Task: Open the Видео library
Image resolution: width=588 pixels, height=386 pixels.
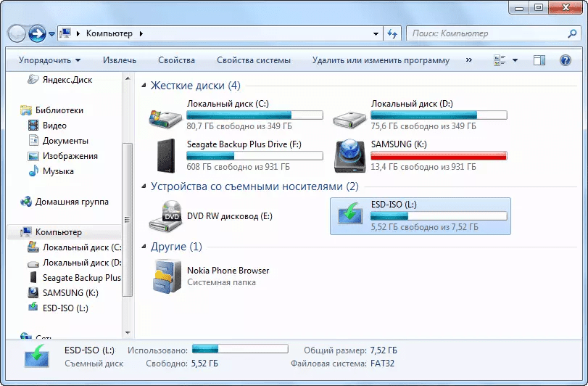Action: coord(47,126)
